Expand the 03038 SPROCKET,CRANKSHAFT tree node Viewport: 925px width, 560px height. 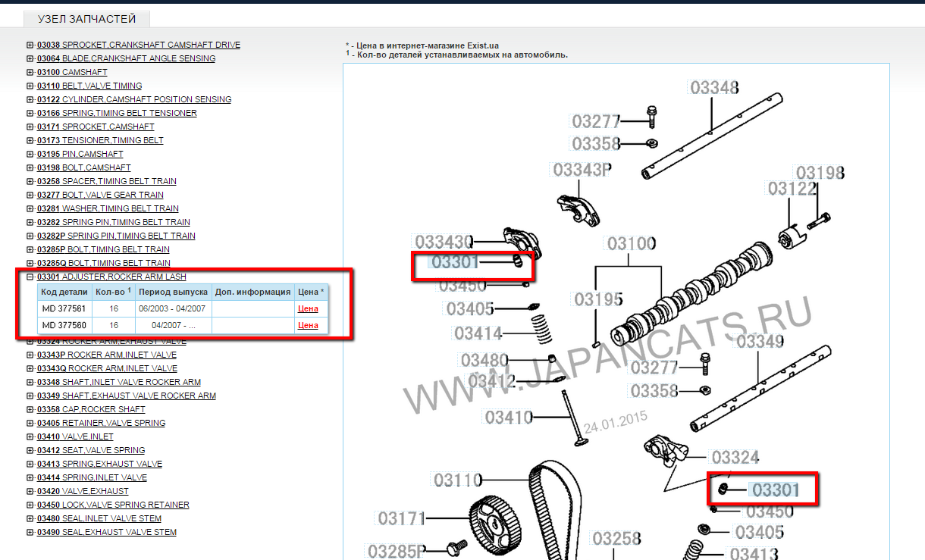click(x=30, y=45)
